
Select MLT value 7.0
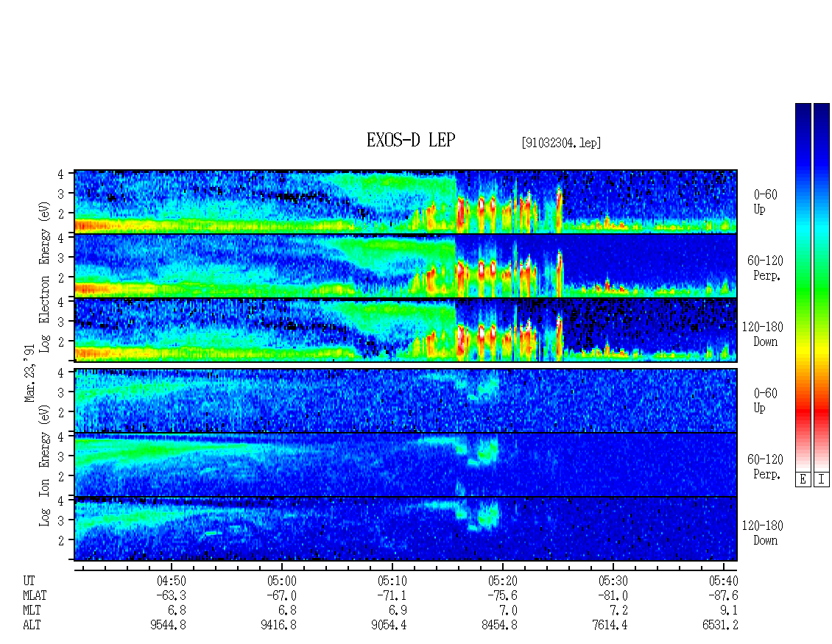coord(508,611)
